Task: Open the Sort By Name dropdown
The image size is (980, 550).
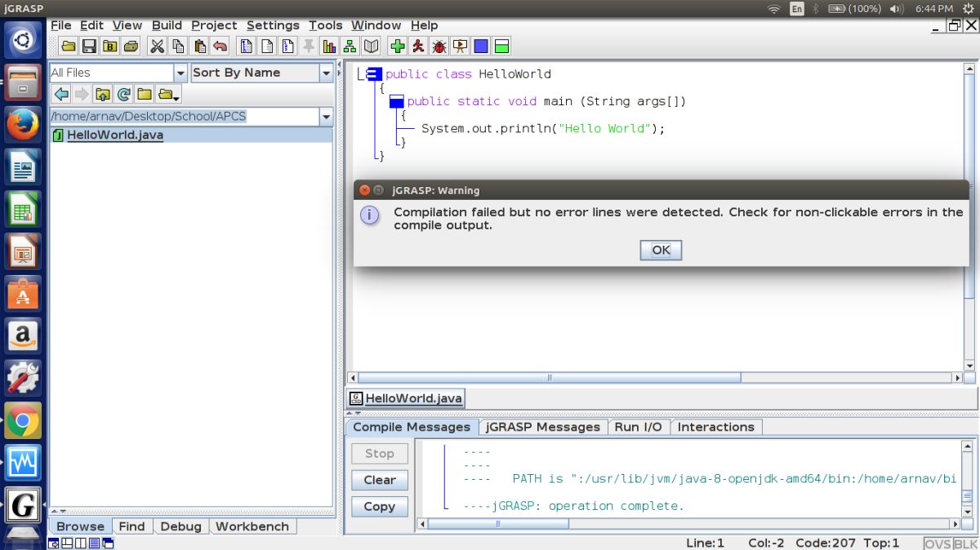Action: click(x=327, y=73)
